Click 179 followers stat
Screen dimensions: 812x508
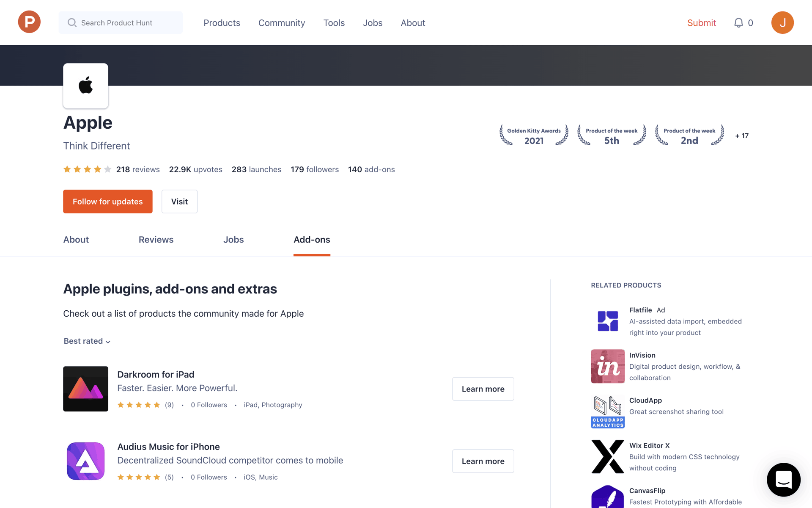coord(315,169)
